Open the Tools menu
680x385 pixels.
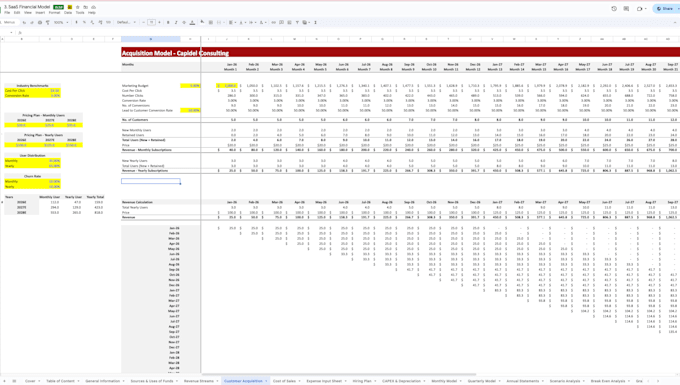pos(80,13)
